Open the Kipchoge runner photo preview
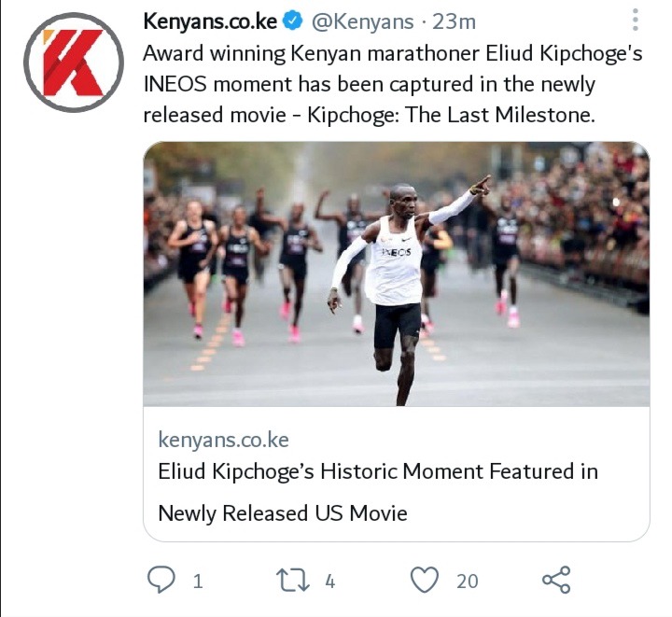Viewport: 672px width, 617px height. coord(397,273)
